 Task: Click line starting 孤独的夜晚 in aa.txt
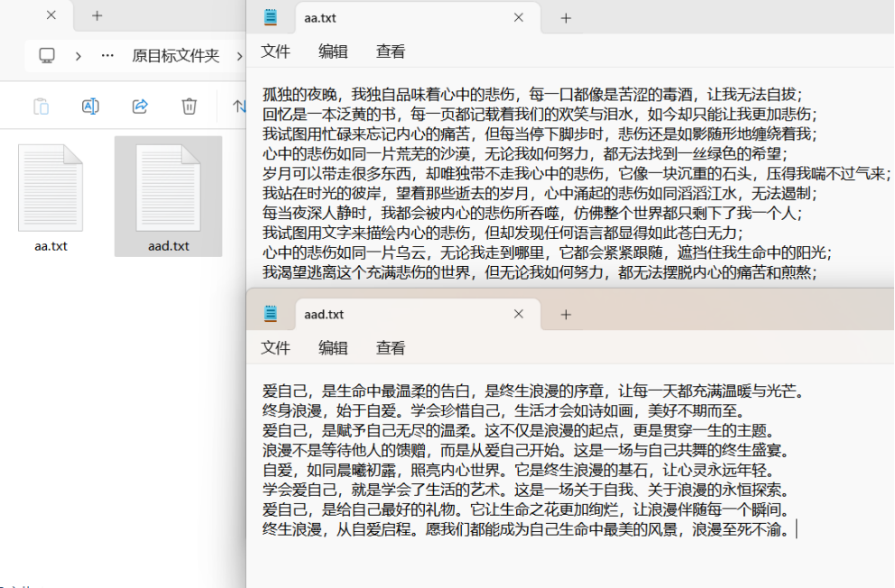[532, 94]
